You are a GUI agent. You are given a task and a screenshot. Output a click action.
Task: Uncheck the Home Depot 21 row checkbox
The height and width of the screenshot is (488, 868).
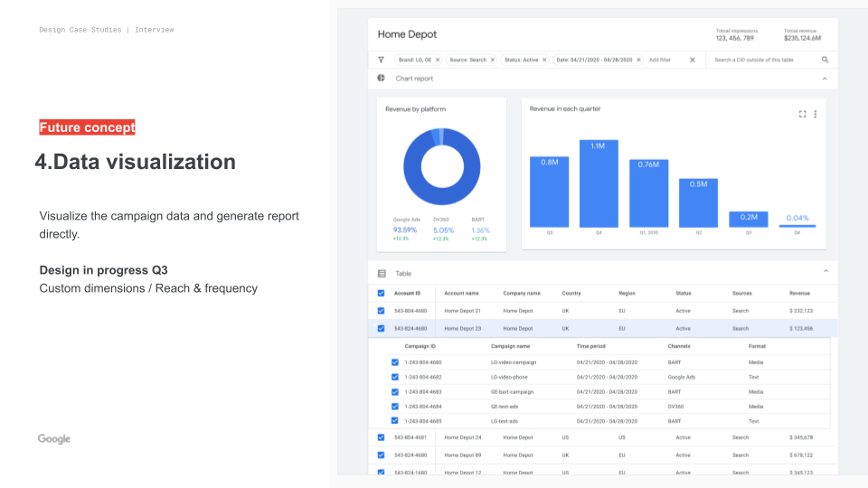[x=381, y=311]
